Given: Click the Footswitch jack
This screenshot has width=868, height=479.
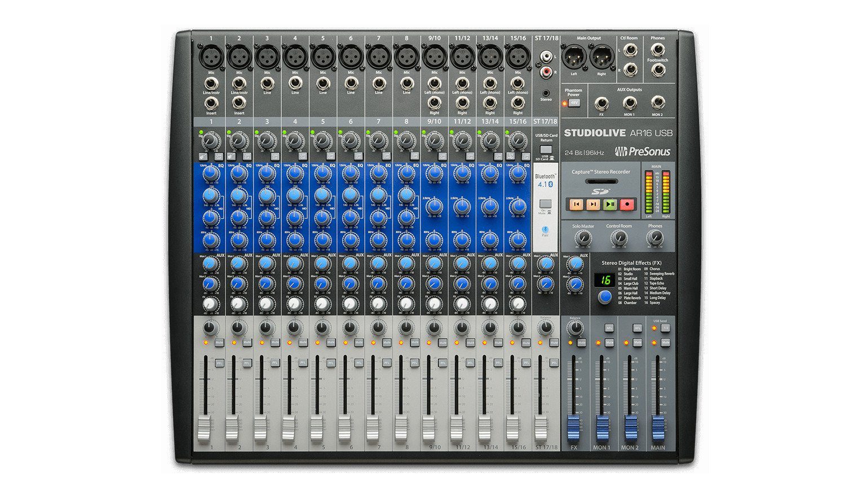Looking at the screenshot, I should click(657, 70).
